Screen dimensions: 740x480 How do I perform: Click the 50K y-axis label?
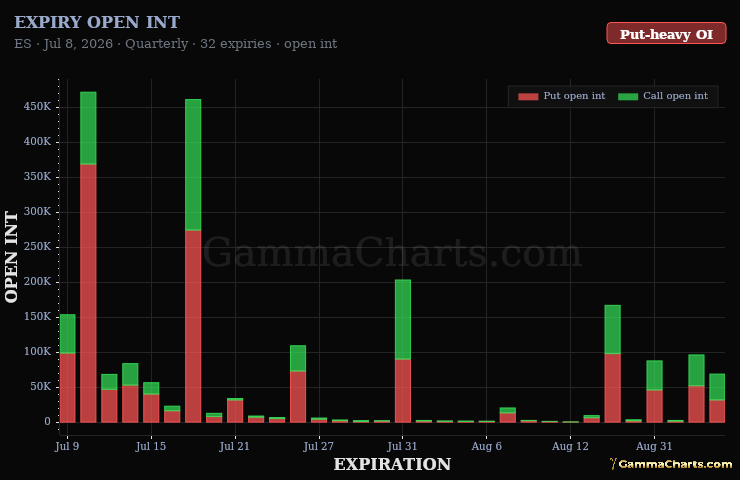tap(41, 387)
